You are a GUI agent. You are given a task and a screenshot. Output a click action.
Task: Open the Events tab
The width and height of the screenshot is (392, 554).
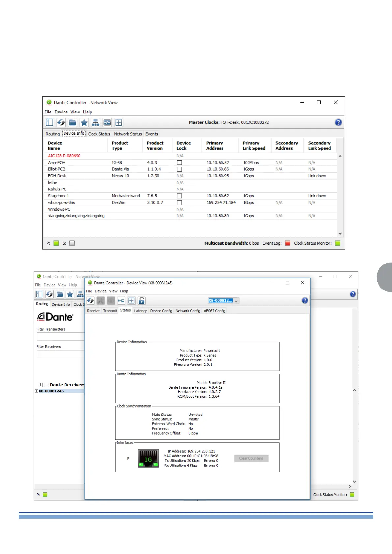[152, 134]
